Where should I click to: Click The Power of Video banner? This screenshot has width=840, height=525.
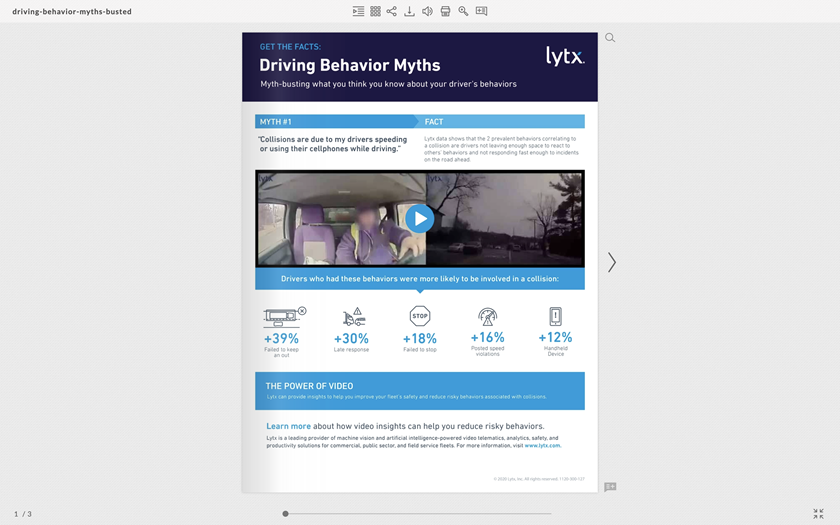tap(419, 390)
